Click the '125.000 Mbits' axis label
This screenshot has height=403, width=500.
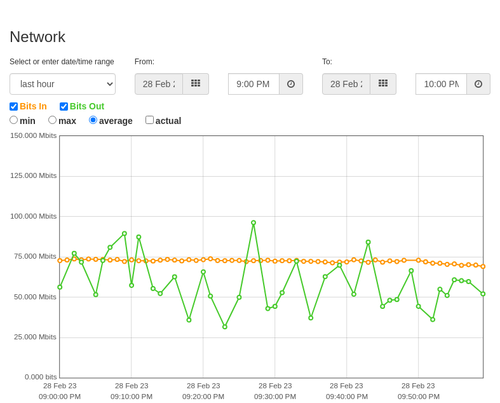click(x=33, y=176)
